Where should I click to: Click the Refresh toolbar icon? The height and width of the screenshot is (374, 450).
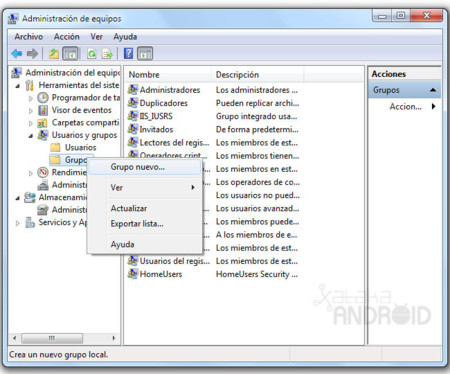point(92,53)
